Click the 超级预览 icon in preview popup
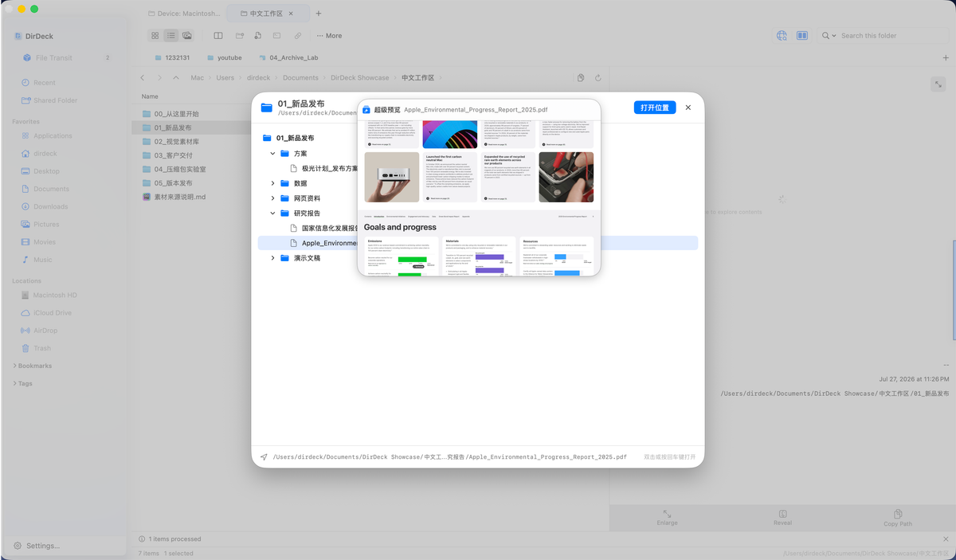956x560 pixels. (366, 110)
